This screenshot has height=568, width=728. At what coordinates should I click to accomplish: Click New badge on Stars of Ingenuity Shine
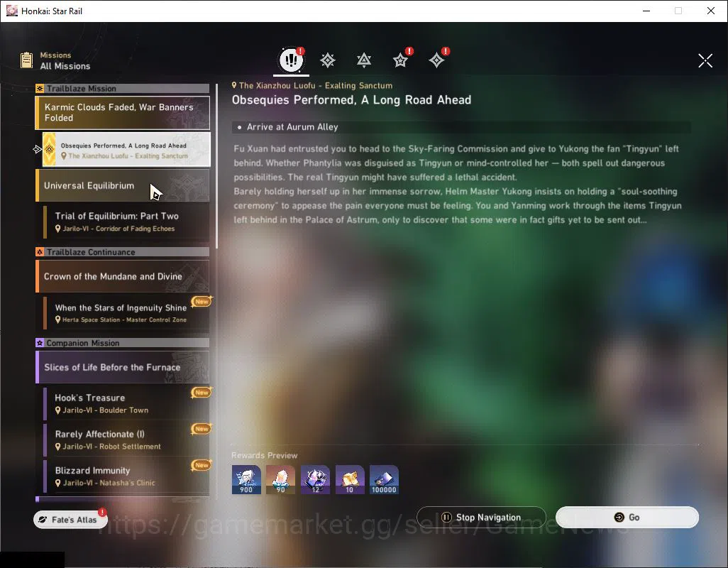point(202,302)
